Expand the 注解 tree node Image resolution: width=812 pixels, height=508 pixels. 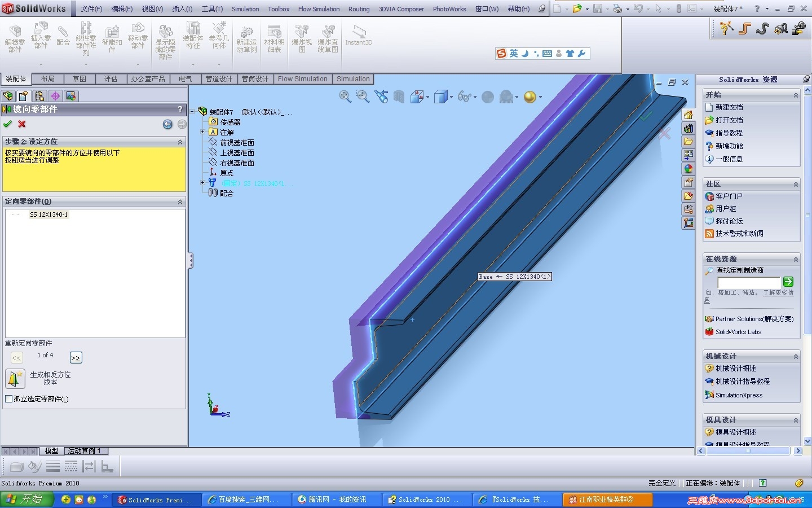[202, 132]
